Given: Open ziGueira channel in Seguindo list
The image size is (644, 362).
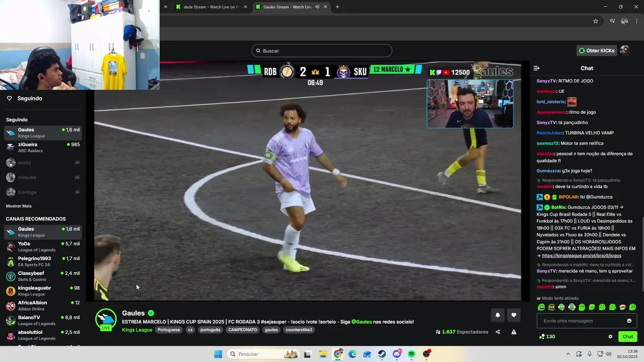Looking at the screenshot, I should (x=43, y=147).
